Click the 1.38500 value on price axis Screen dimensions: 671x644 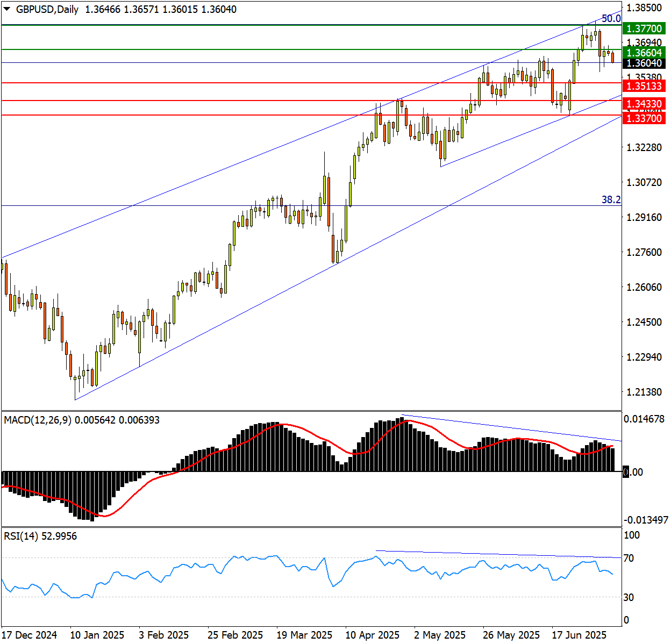pyautogui.click(x=644, y=8)
